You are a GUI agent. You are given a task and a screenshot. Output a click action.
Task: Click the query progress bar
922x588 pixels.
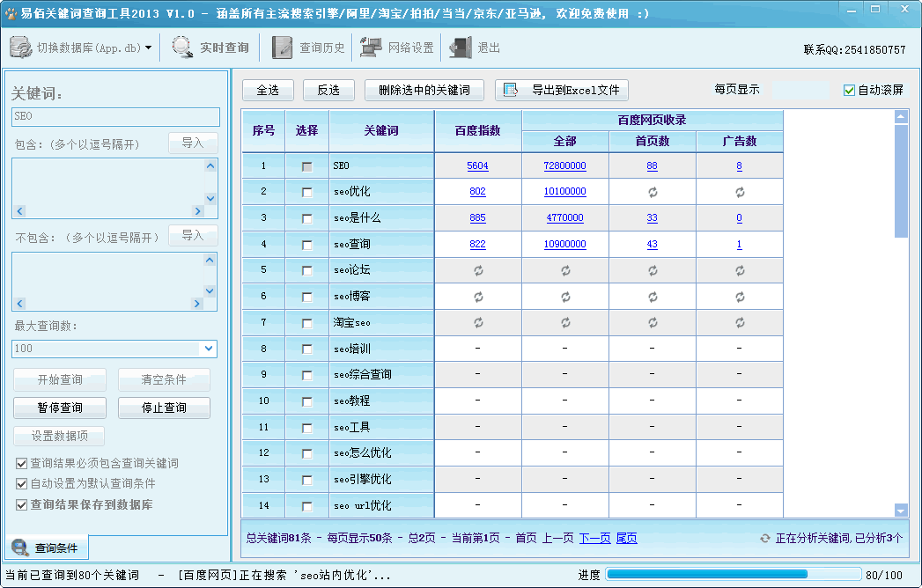(x=732, y=575)
